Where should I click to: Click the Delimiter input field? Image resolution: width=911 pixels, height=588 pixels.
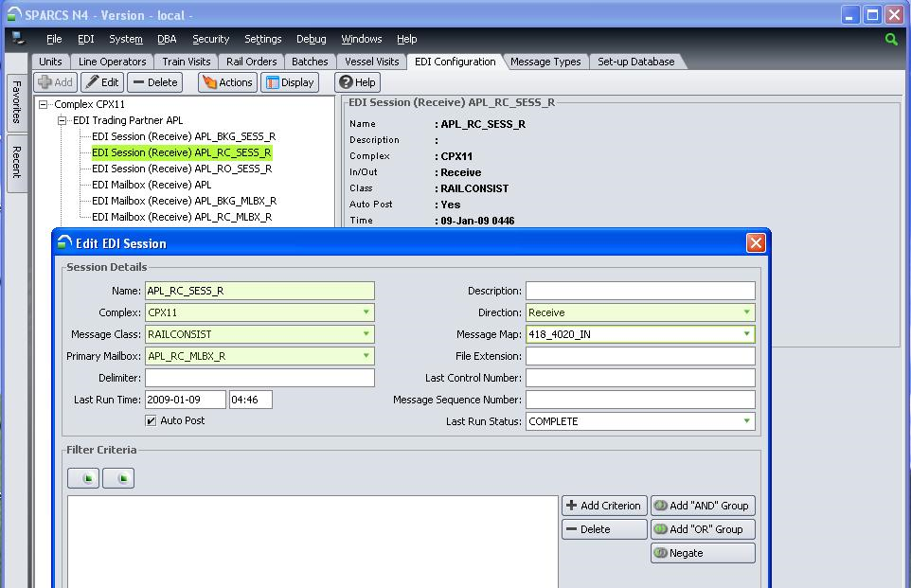[x=259, y=378]
